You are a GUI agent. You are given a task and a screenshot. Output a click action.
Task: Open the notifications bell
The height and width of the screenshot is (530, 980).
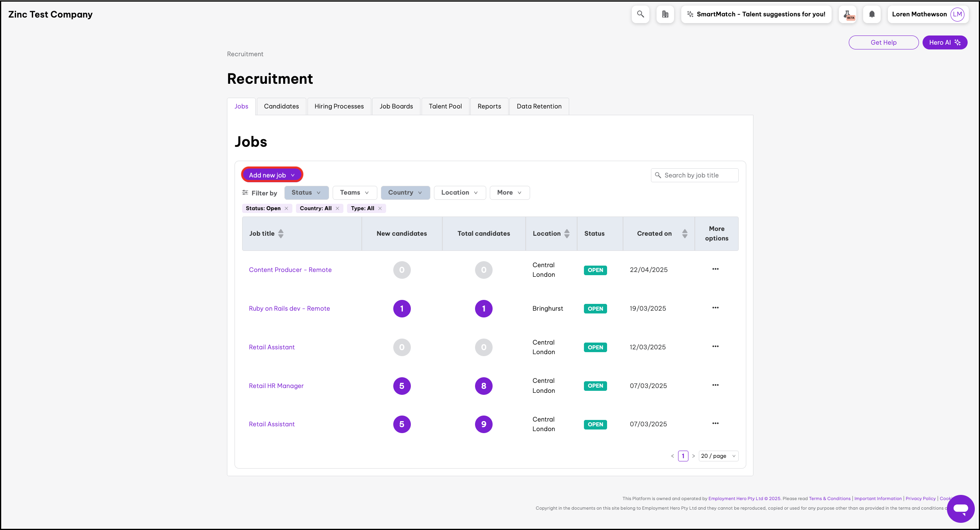[872, 14]
